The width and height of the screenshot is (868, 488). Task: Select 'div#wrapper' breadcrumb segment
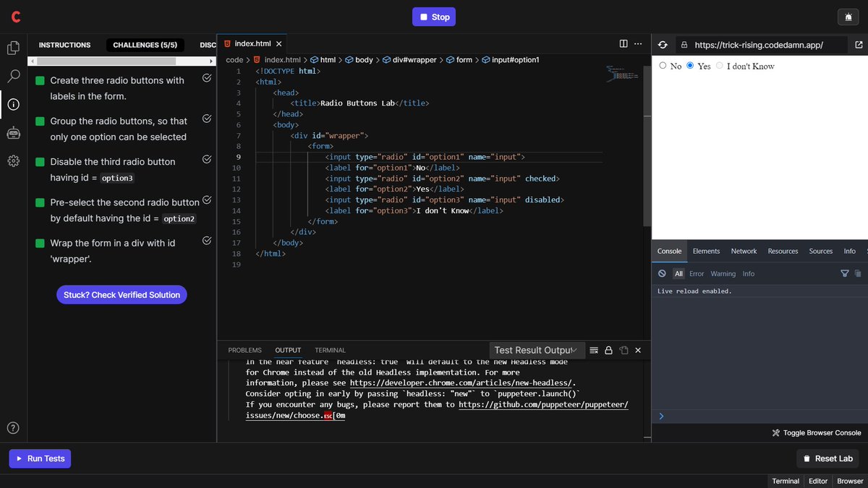point(409,60)
